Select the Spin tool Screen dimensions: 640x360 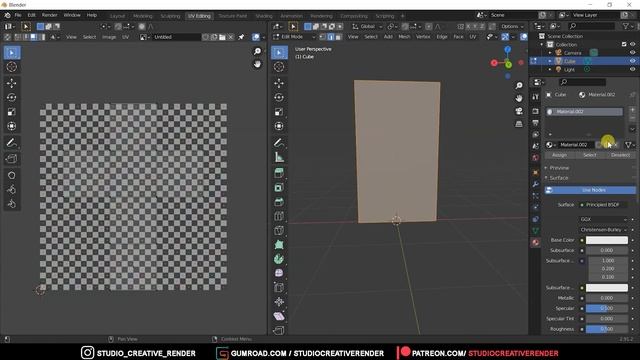(279, 259)
